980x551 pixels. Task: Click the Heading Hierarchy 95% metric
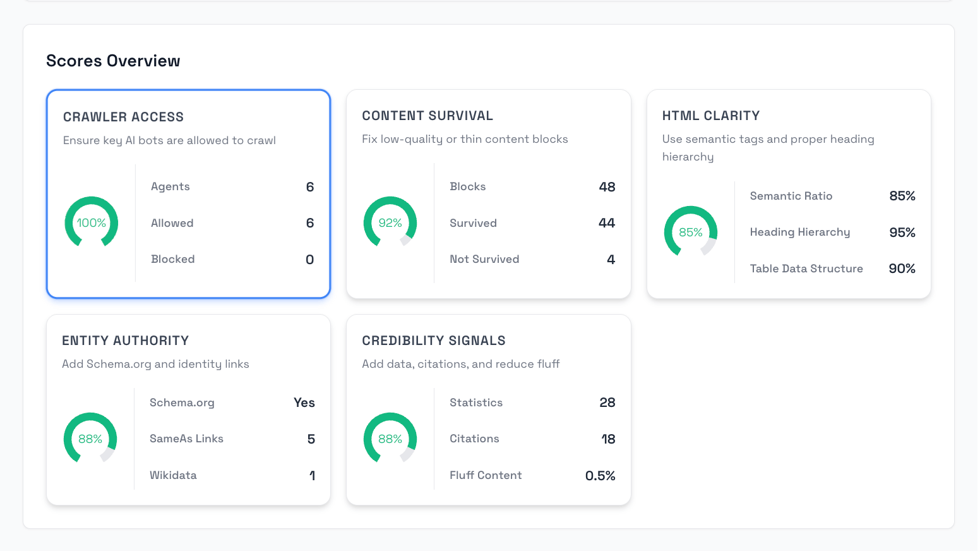point(831,232)
